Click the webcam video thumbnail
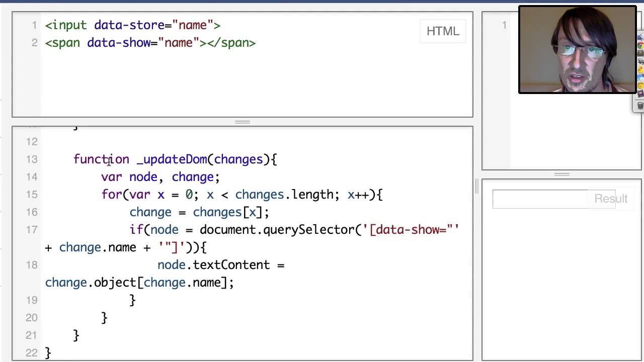 (x=578, y=49)
